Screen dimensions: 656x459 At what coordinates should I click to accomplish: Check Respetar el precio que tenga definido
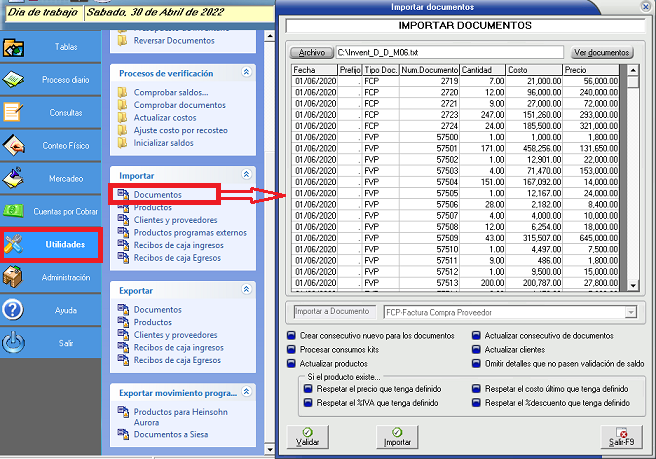pyautogui.click(x=308, y=389)
